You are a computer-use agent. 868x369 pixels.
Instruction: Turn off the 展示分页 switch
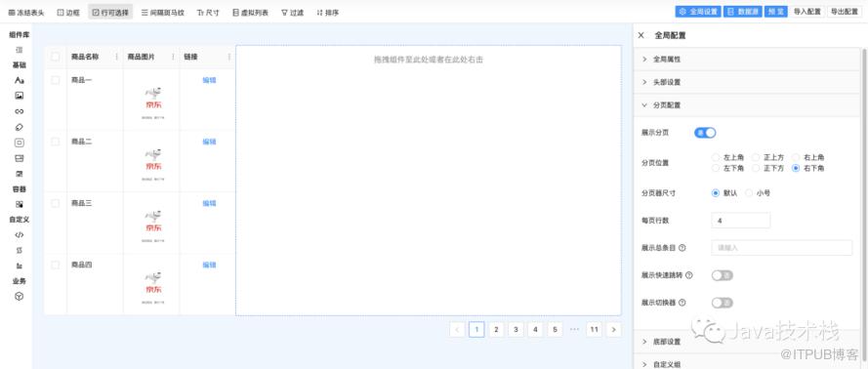tap(705, 133)
